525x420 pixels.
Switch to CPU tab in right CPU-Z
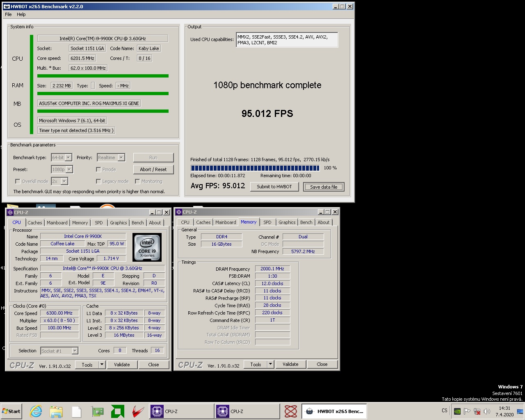[185, 222]
